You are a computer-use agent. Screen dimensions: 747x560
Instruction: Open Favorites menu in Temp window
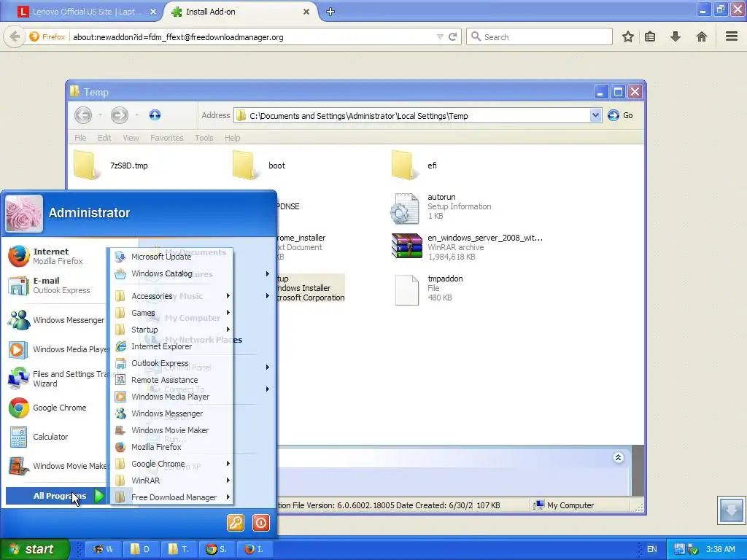pyautogui.click(x=167, y=138)
